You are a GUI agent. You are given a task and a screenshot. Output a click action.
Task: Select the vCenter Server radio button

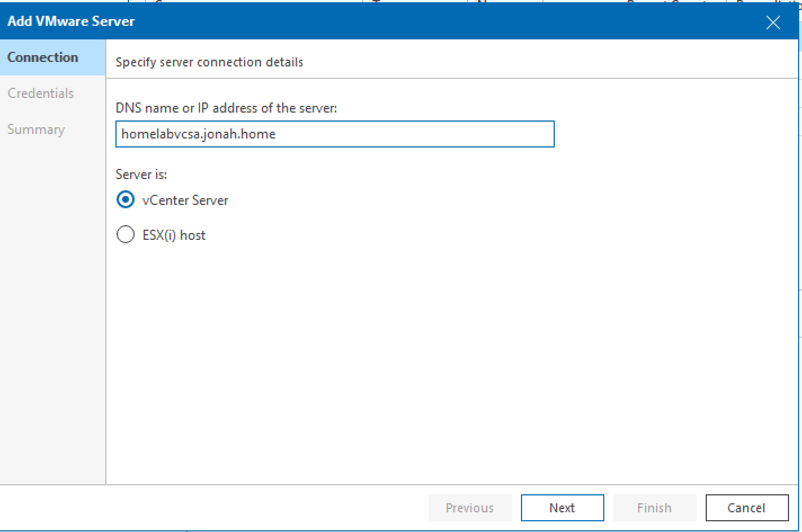point(126,200)
